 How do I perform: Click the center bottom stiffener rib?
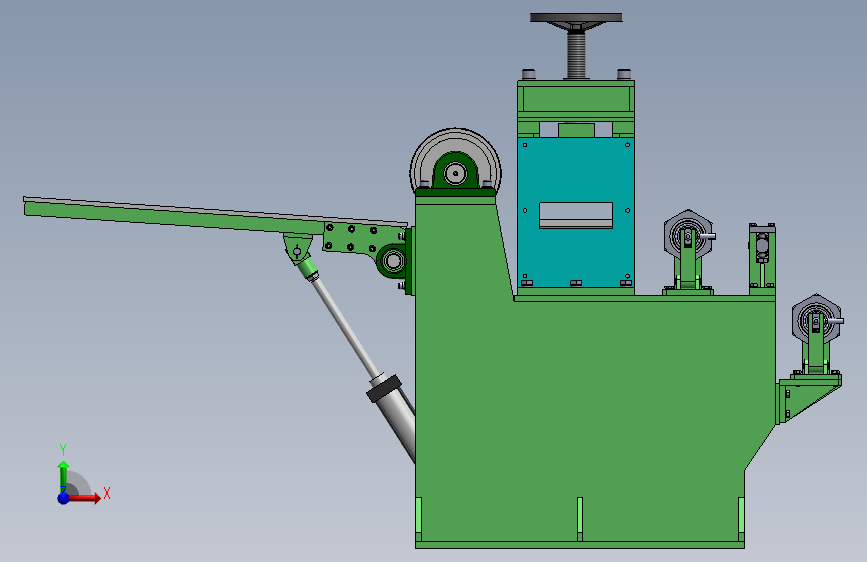[579, 519]
